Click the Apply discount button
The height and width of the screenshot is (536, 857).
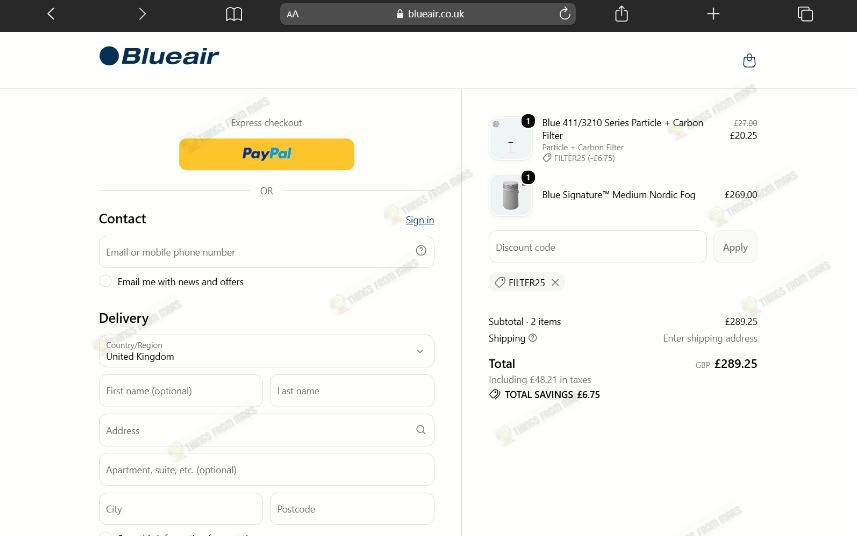tap(735, 247)
